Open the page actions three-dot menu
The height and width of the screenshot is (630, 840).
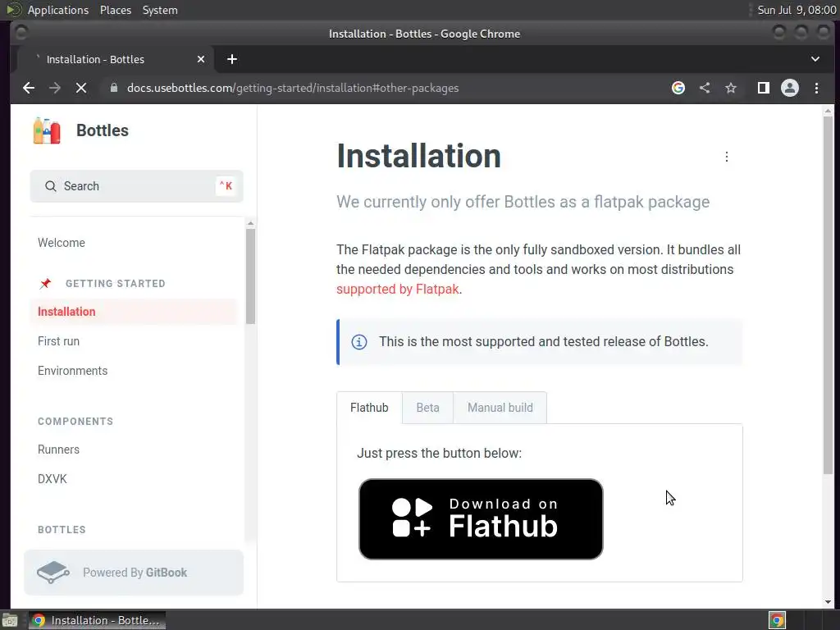pos(727,157)
